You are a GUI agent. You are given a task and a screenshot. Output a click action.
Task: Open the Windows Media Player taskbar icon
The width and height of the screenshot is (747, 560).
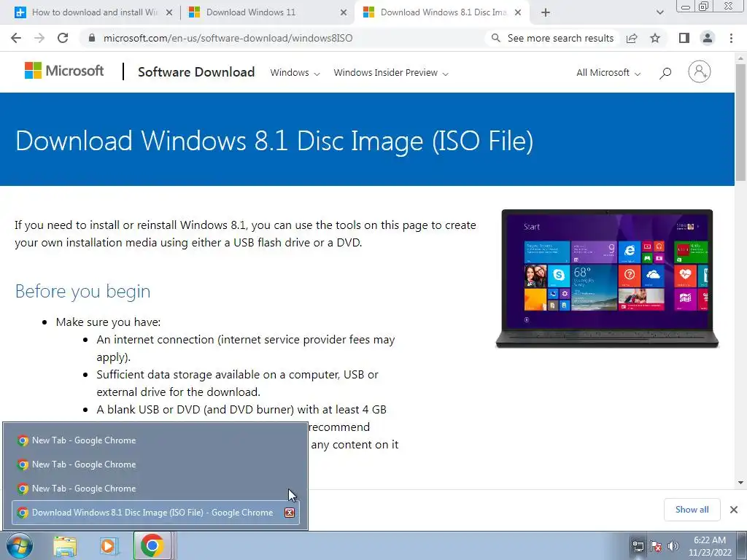click(109, 545)
